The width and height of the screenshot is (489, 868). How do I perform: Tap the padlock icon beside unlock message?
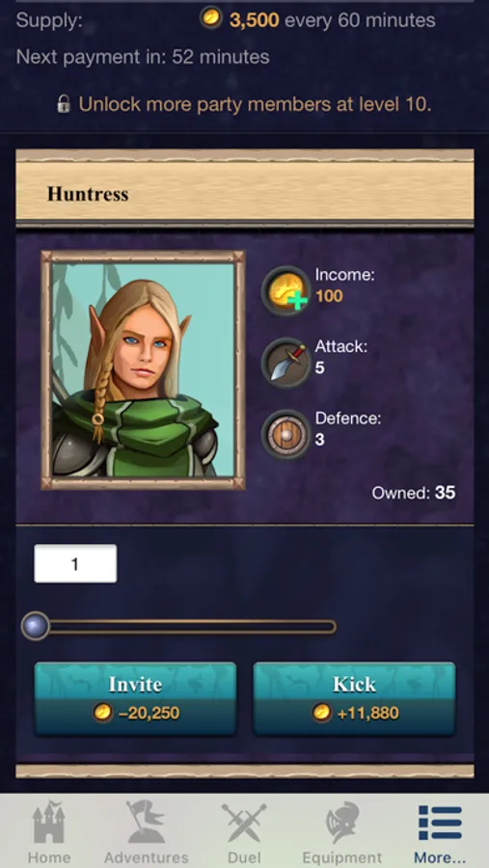pos(64,103)
